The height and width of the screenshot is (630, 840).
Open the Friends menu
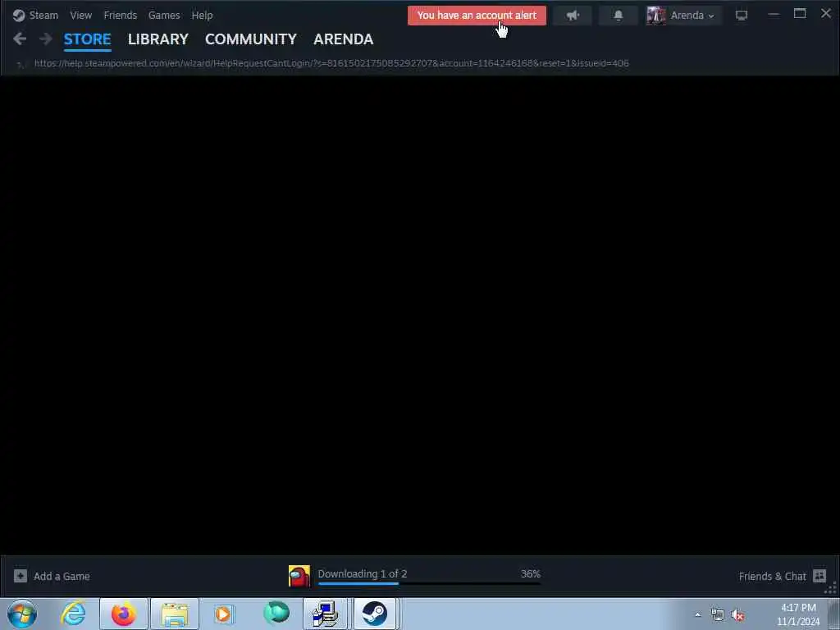click(x=121, y=15)
